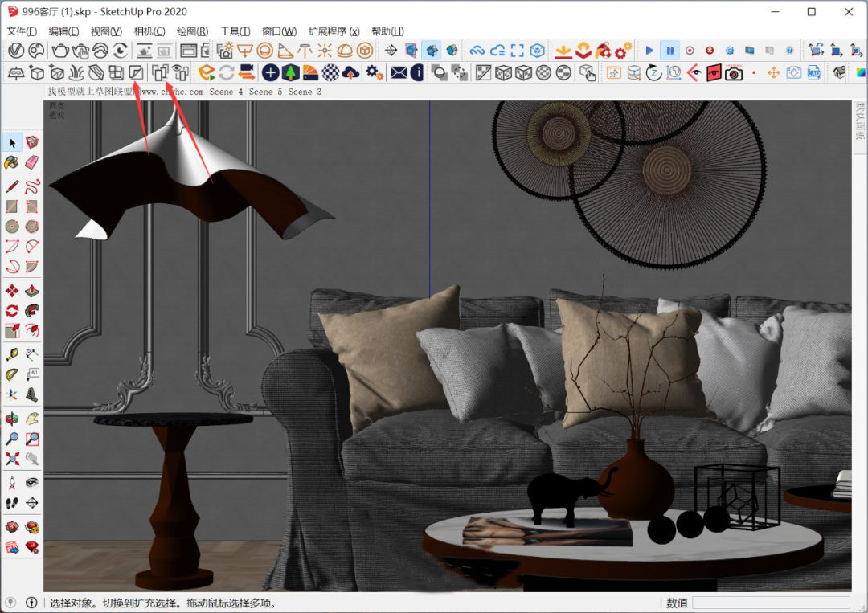This screenshot has height=613, width=868.
Task: Open the 文件(F) menu
Action: pos(23,31)
